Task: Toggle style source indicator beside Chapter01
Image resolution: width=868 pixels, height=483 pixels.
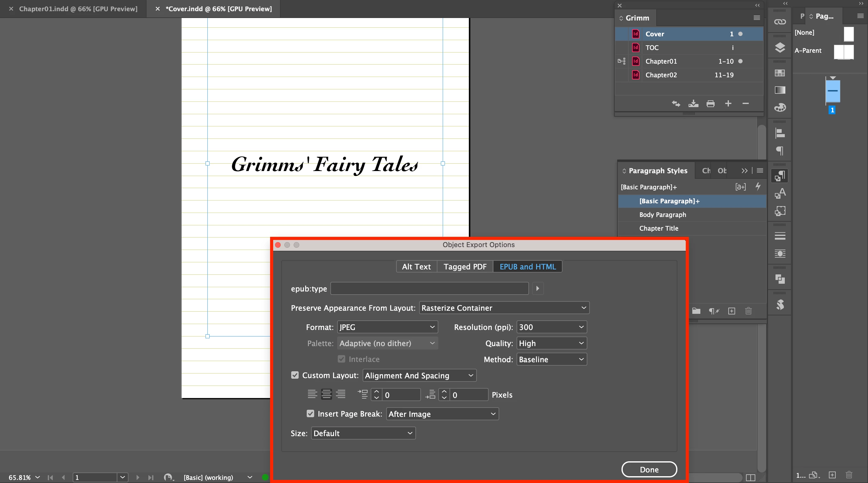Action: pyautogui.click(x=622, y=61)
